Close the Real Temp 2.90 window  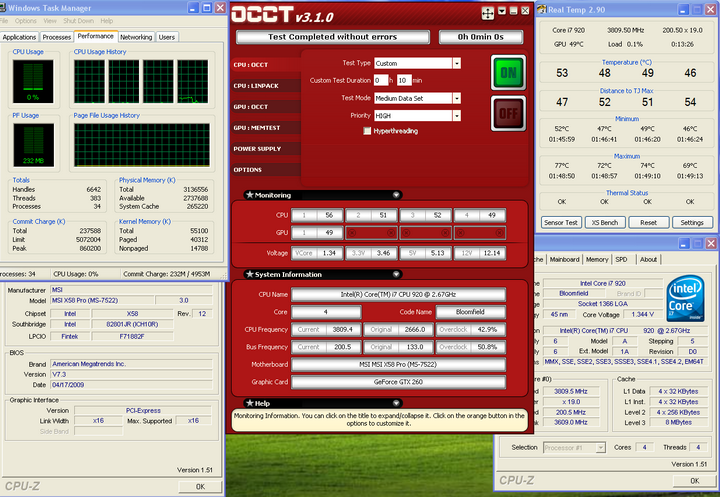point(711,9)
